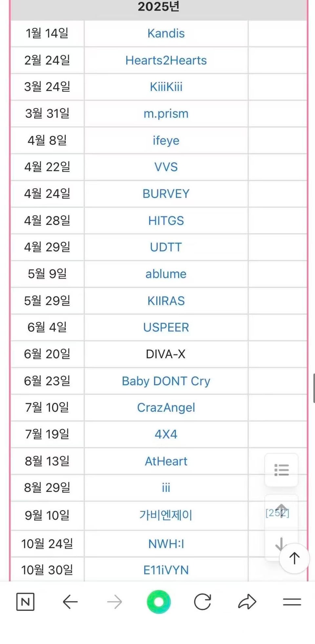The width and height of the screenshot is (315, 644).
Task: Reload the page with refresh icon
Action: 202,602
